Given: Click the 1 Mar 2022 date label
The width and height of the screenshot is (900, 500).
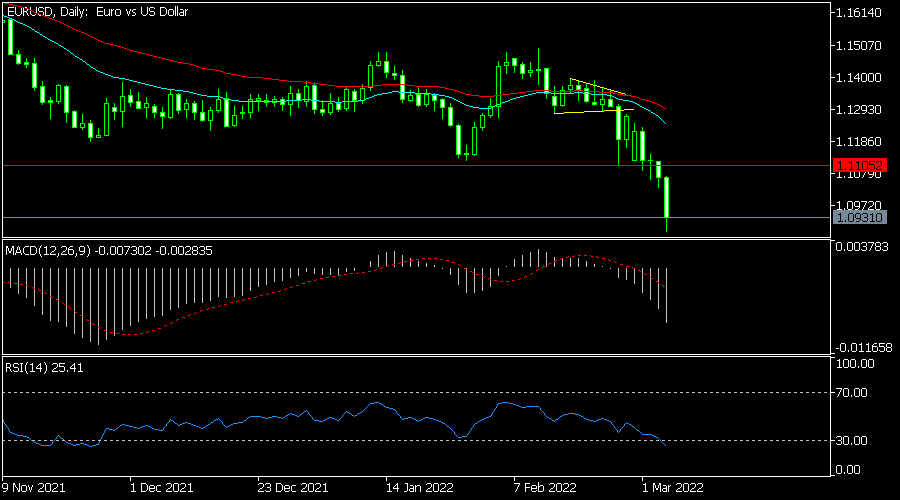Looking at the screenshot, I should pos(672,488).
